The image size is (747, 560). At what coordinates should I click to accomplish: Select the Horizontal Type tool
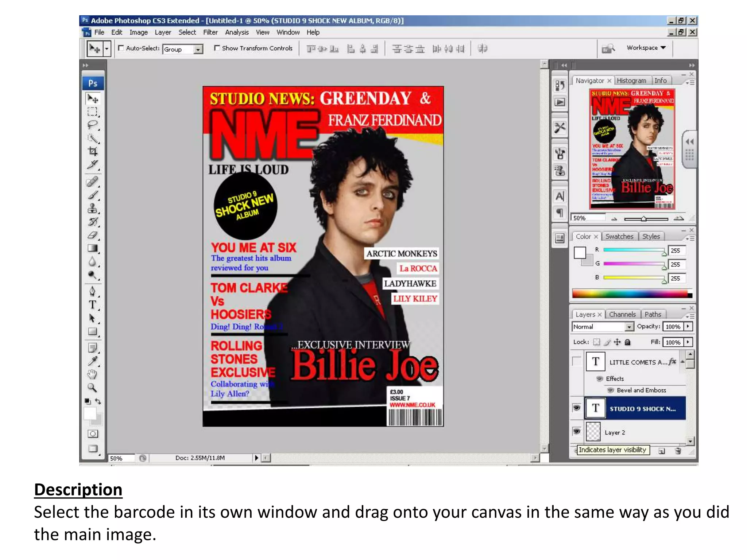click(93, 305)
